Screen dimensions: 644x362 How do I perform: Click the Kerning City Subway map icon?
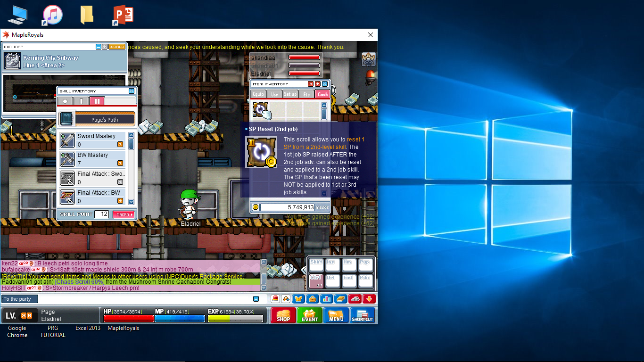point(12,61)
